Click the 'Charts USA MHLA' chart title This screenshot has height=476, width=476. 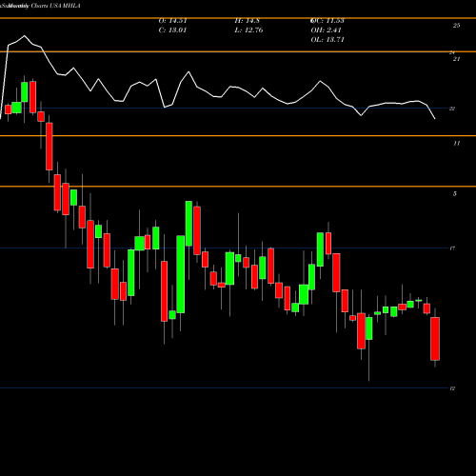tap(55, 6)
